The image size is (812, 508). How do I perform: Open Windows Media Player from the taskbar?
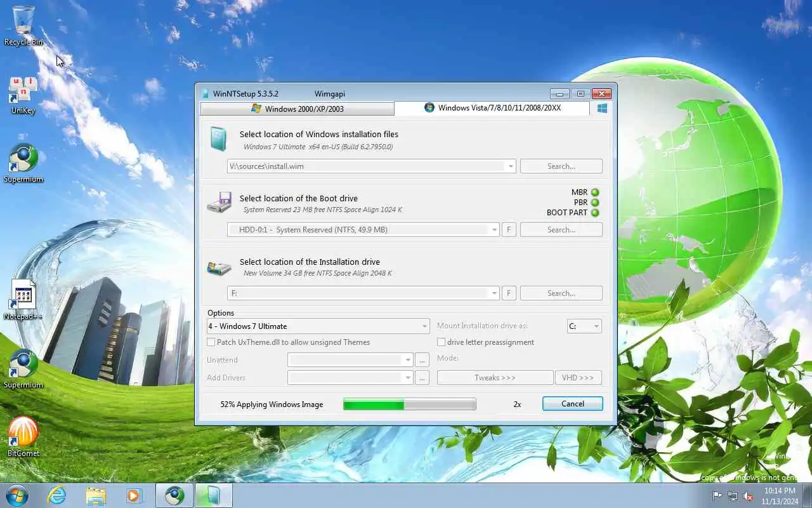(134, 495)
